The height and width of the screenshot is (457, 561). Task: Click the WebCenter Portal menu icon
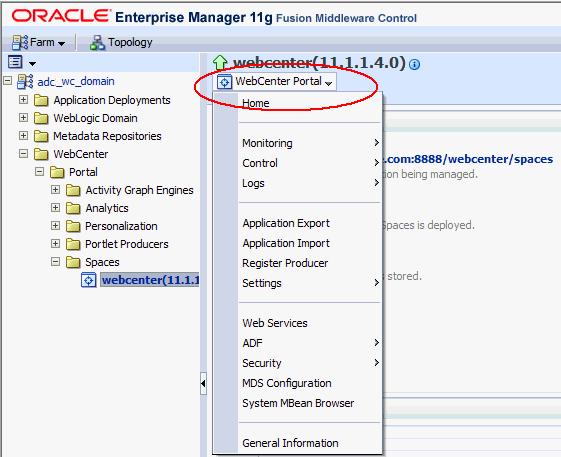(224, 82)
